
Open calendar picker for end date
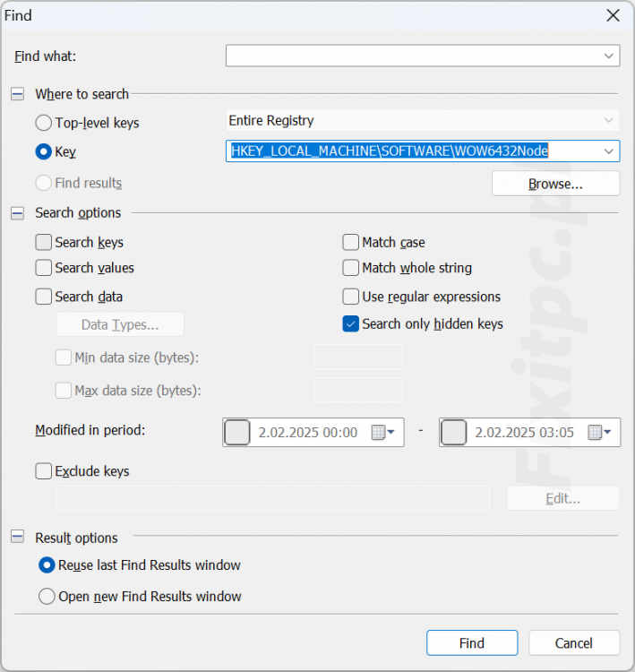tap(600, 433)
